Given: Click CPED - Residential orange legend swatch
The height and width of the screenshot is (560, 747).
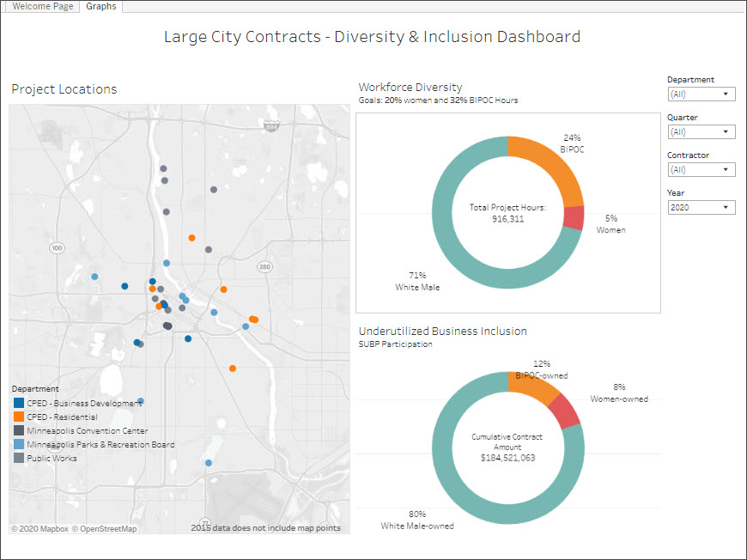Looking at the screenshot, I should [19, 417].
